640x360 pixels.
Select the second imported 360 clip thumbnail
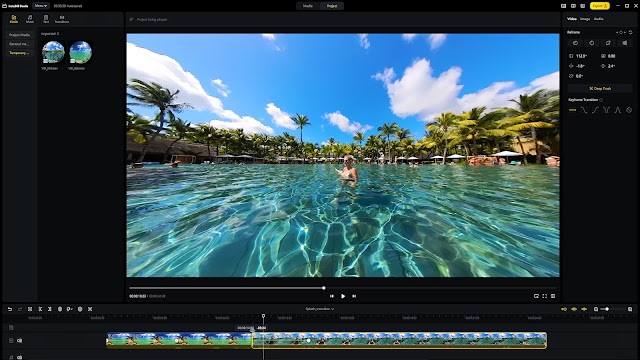(80, 52)
